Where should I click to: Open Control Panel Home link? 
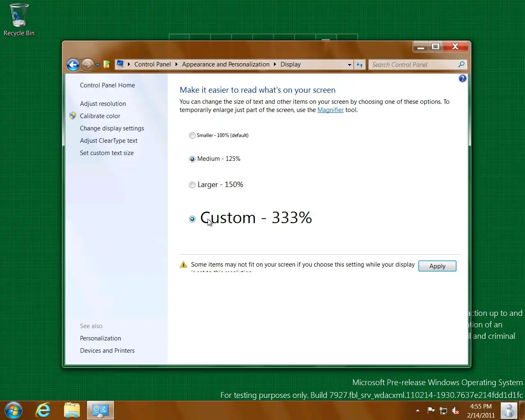point(107,85)
